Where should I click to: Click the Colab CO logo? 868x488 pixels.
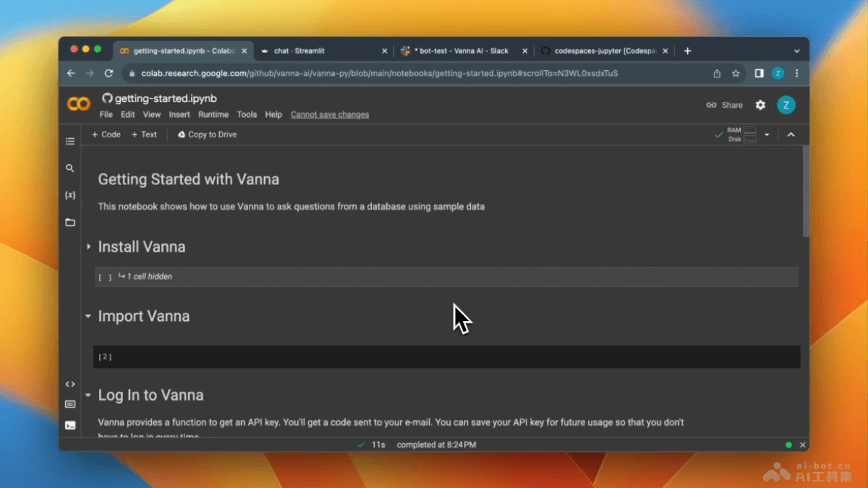pyautogui.click(x=78, y=104)
